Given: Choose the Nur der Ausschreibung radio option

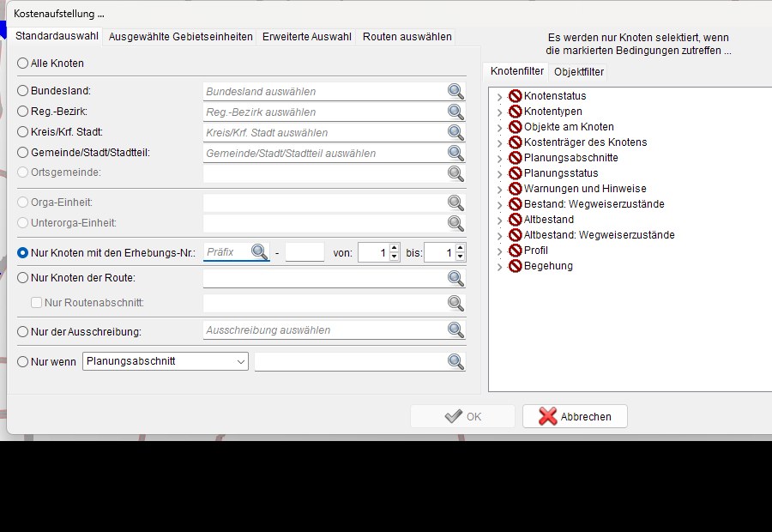Looking at the screenshot, I should 22,332.
